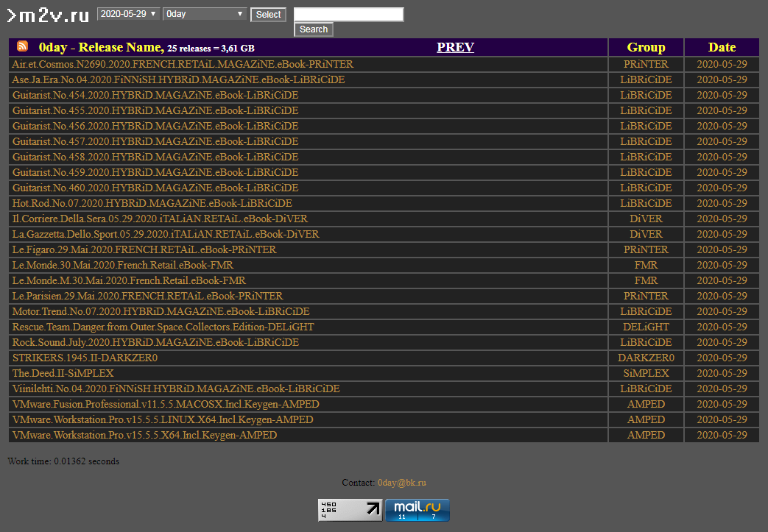The height and width of the screenshot is (532, 768).
Task: Open Rock.Sound.July.2020 release link
Action: coord(156,343)
